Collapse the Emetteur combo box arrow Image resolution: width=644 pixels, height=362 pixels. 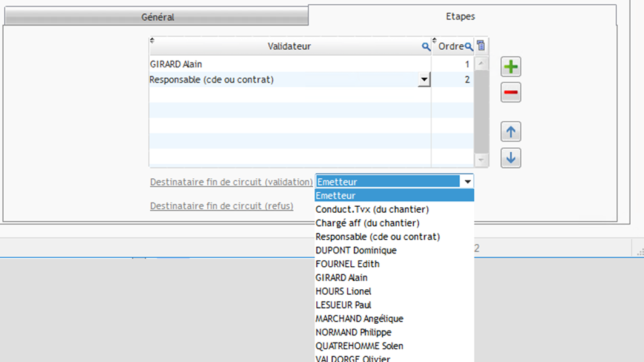pyautogui.click(x=467, y=182)
